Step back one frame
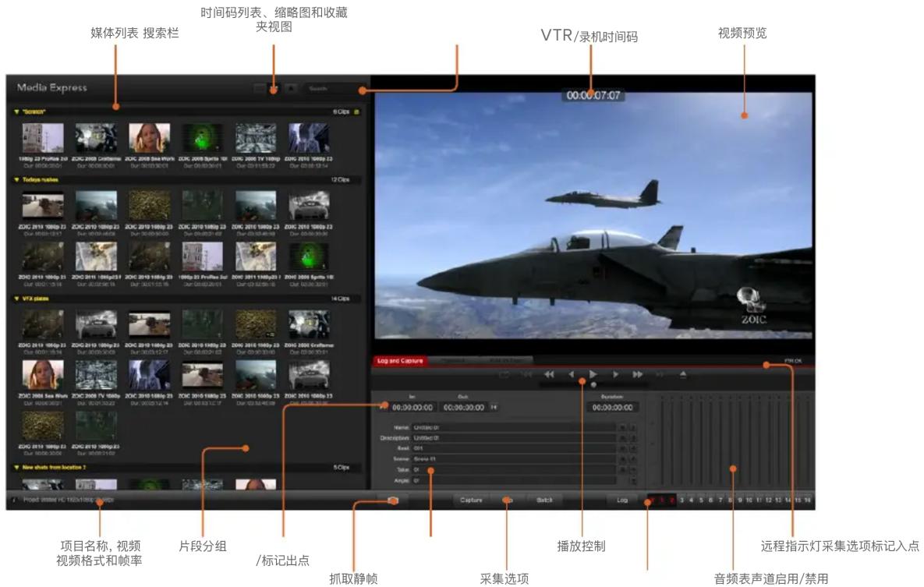Viewport: 924px width, 587px height. (571, 374)
